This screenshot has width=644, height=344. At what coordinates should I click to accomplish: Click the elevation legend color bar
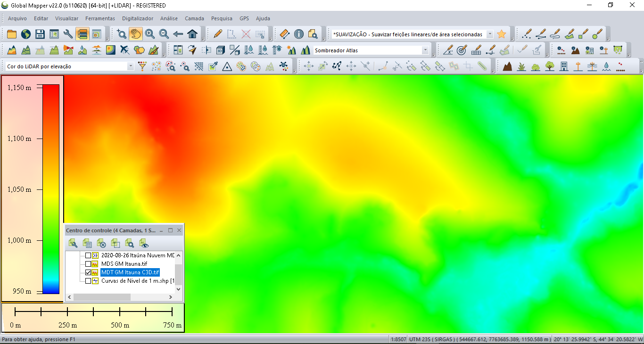pos(51,189)
